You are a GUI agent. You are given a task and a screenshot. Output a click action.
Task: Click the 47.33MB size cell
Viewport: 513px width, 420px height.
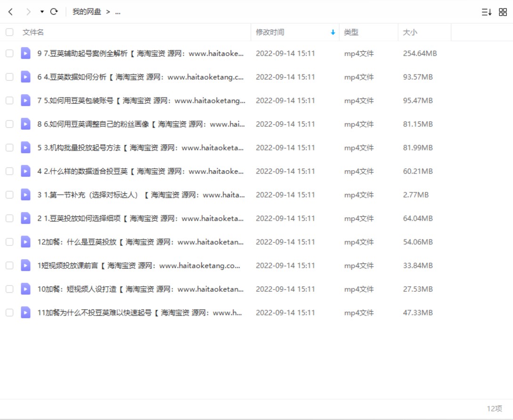pyautogui.click(x=418, y=313)
